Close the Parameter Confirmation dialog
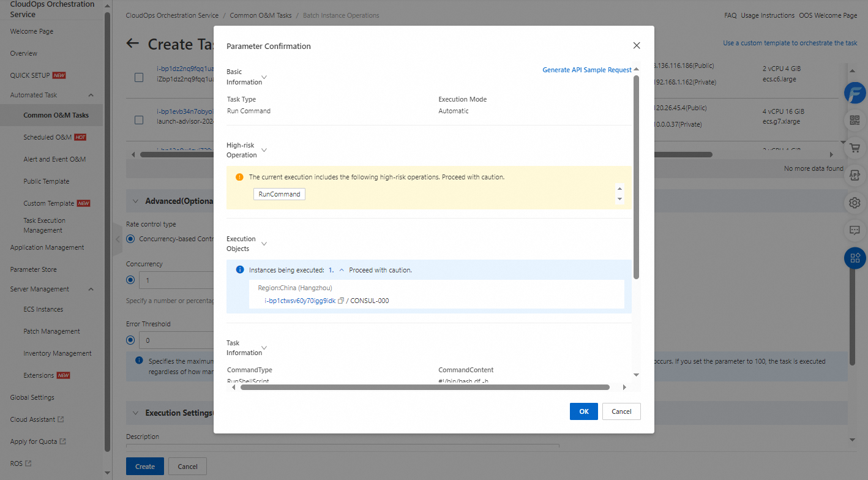 (x=637, y=45)
